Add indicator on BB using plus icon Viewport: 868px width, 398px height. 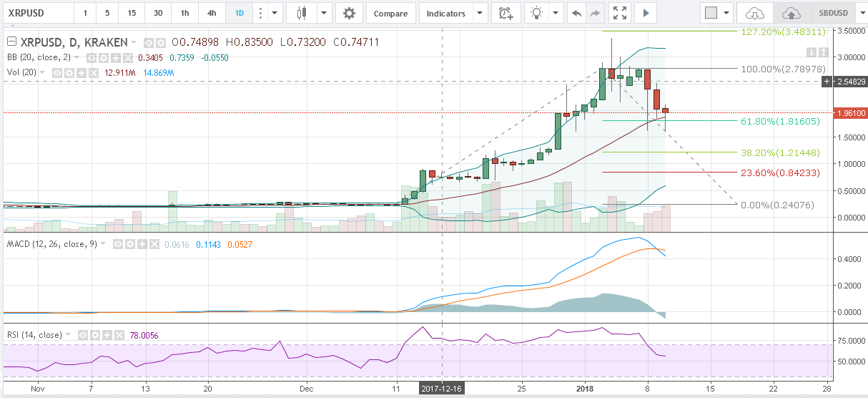[115, 58]
